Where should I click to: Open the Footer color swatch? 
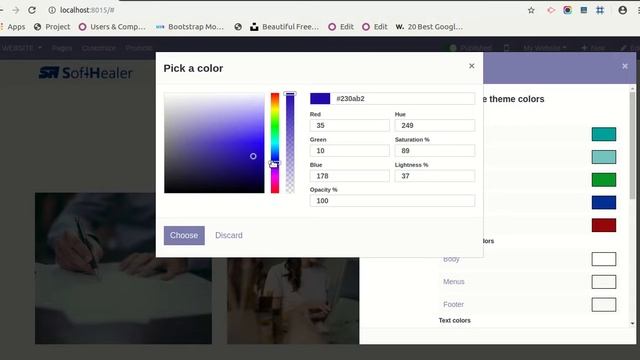pos(604,304)
